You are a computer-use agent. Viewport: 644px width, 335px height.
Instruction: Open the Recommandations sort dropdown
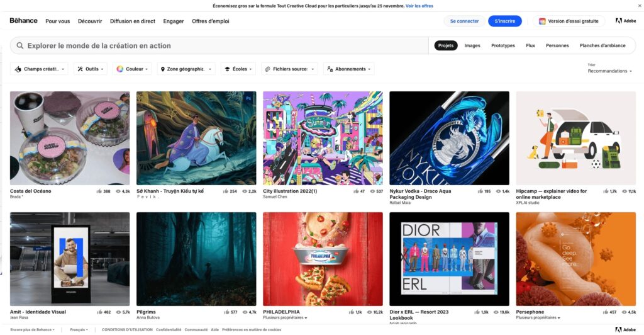click(x=609, y=71)
